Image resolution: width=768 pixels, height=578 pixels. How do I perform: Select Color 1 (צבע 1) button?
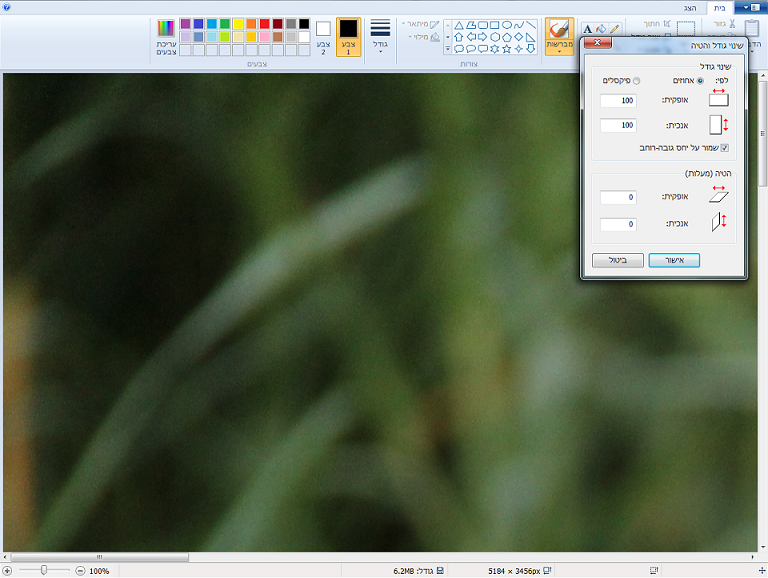coord(348,37)
